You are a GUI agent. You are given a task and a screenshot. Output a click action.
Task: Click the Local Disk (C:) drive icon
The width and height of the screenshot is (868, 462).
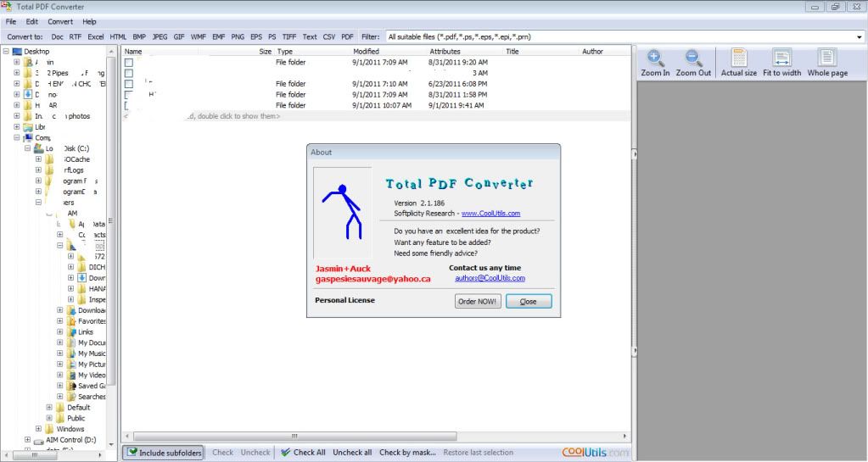(x=38, y=148)
